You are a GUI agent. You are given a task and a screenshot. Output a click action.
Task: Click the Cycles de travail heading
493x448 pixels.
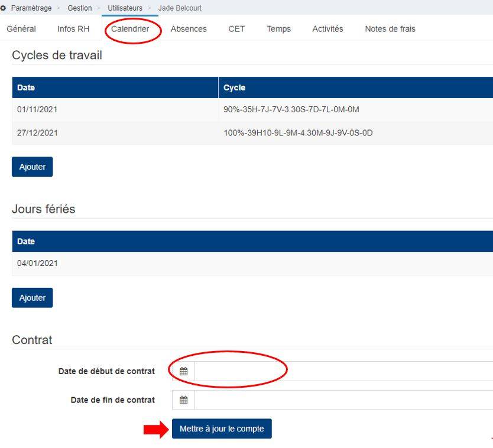pyautogui.click(x=57, y=55)
